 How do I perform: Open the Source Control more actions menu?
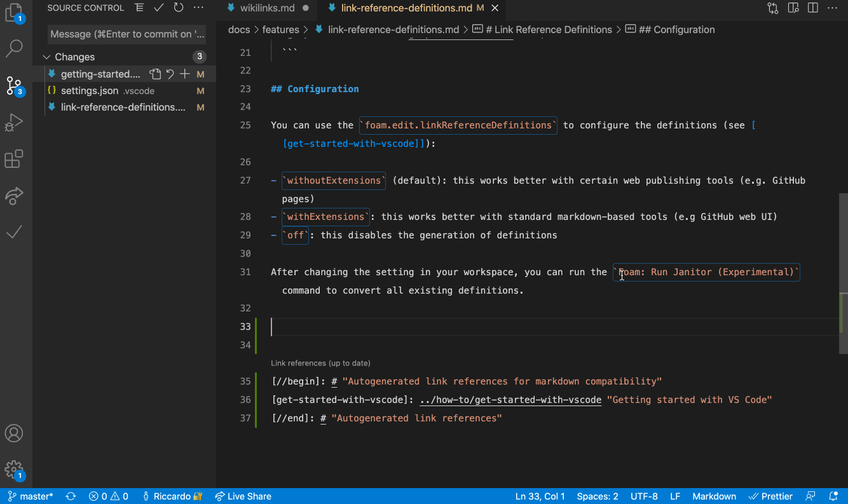pyautogui.click(x=198, y=8)
